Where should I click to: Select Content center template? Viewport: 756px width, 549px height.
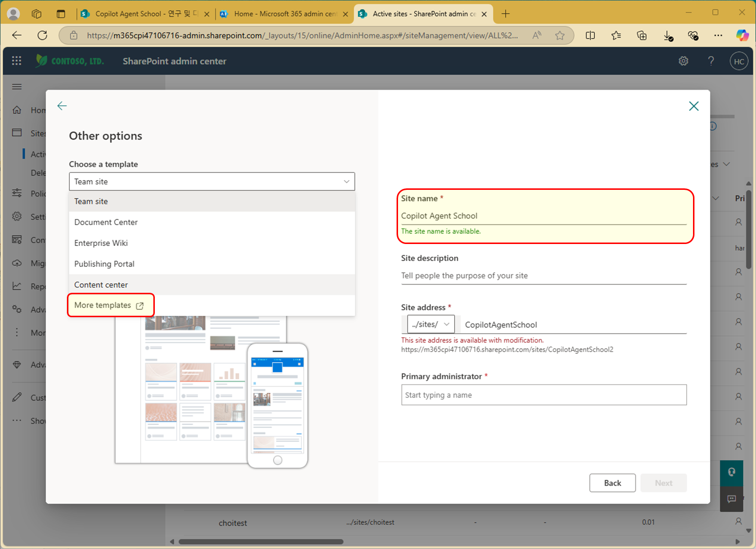(212, 285)
